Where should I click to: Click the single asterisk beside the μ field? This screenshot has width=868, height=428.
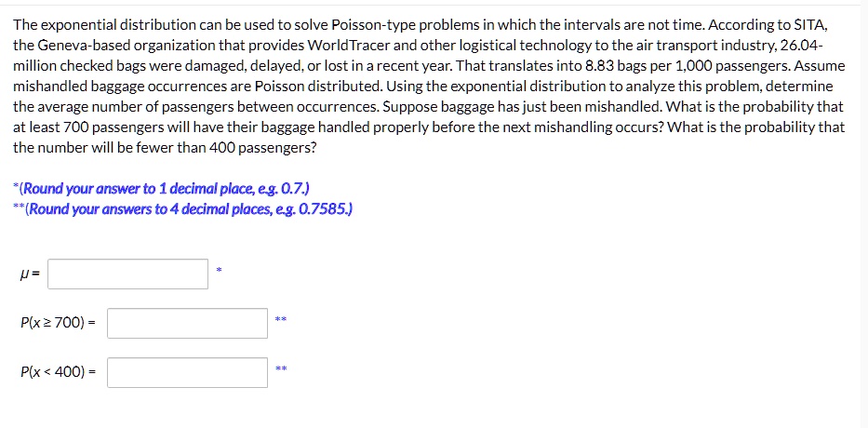[220, 270]
